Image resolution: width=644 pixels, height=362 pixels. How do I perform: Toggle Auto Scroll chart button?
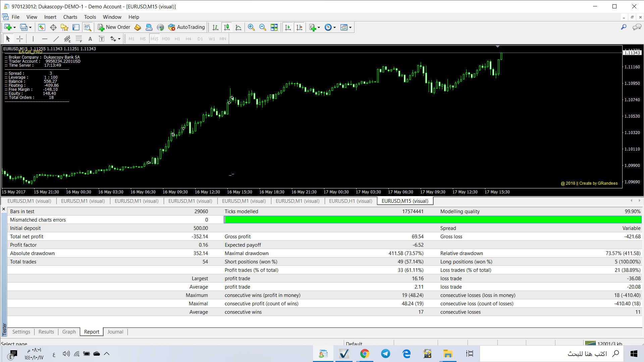coord(288,27)
